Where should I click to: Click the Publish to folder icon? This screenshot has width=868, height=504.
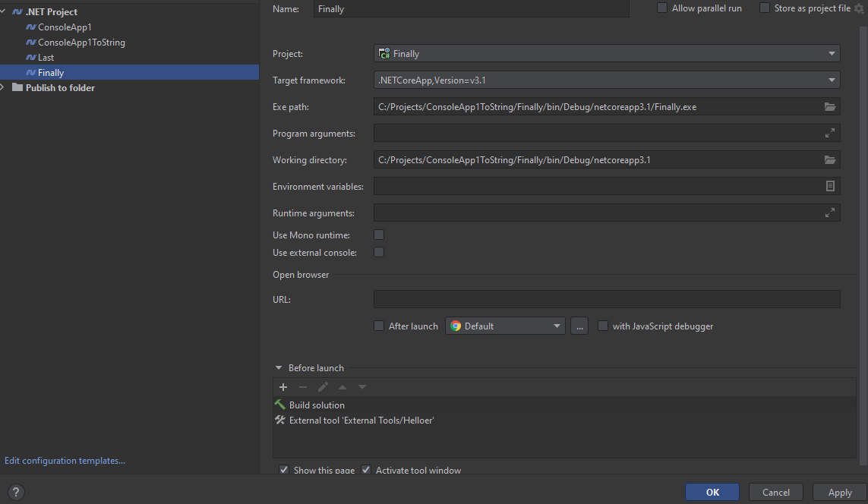[17, 87]
